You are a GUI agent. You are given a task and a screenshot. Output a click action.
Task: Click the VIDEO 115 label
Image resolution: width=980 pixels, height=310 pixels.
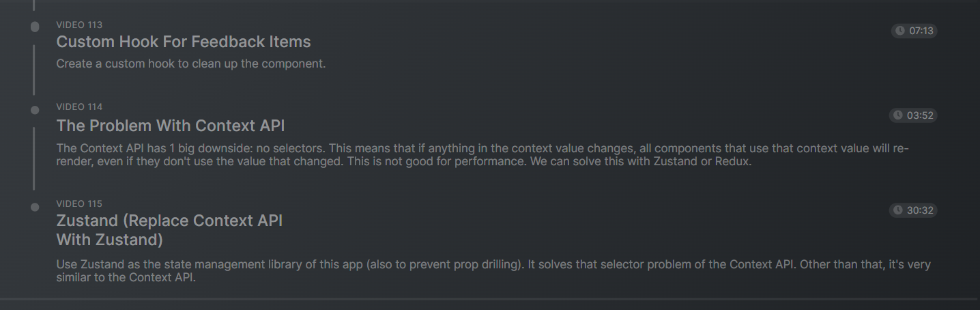tap(79, 204)
